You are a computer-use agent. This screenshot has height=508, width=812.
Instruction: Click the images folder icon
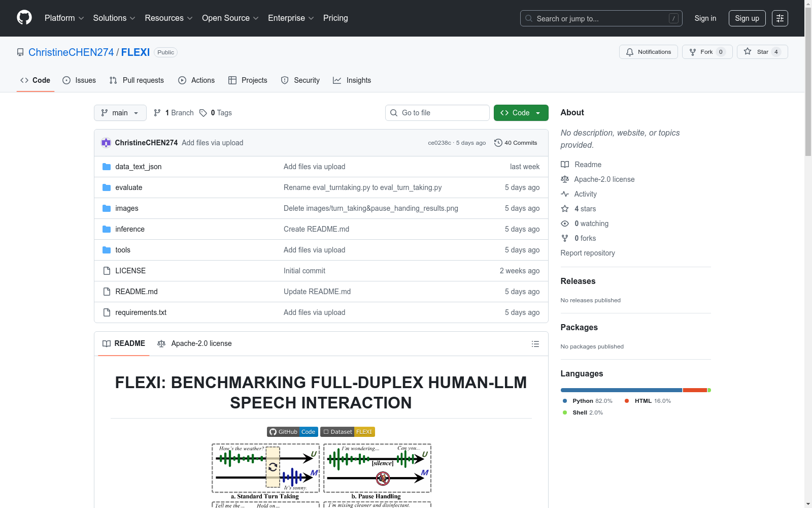pyautogui.click(x=107, y=208)
